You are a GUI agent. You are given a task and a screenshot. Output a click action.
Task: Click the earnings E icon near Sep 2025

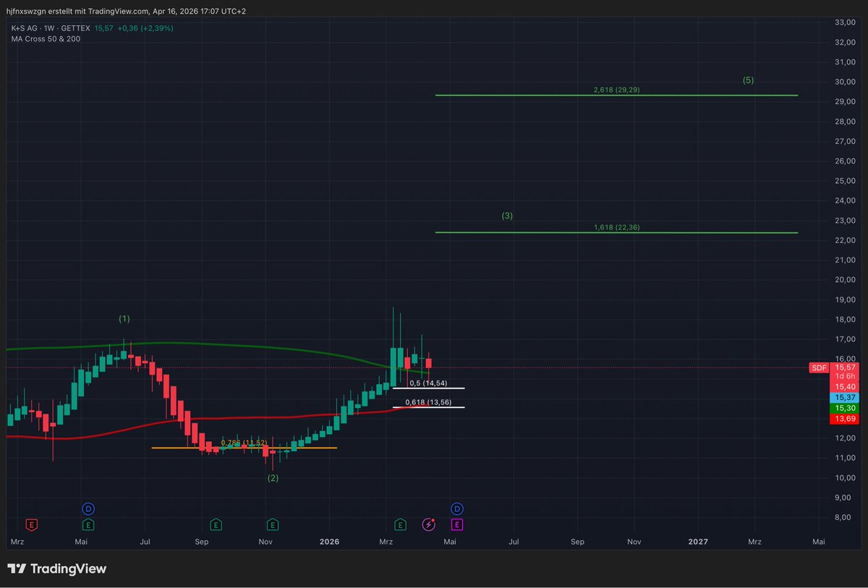[215, 524]
